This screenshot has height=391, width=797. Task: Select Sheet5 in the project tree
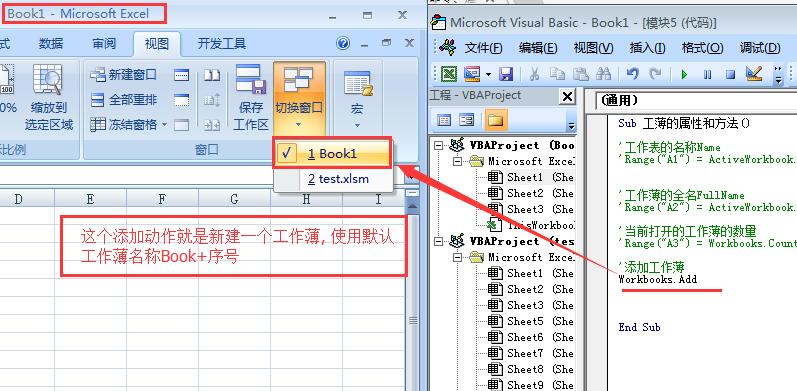530,321
